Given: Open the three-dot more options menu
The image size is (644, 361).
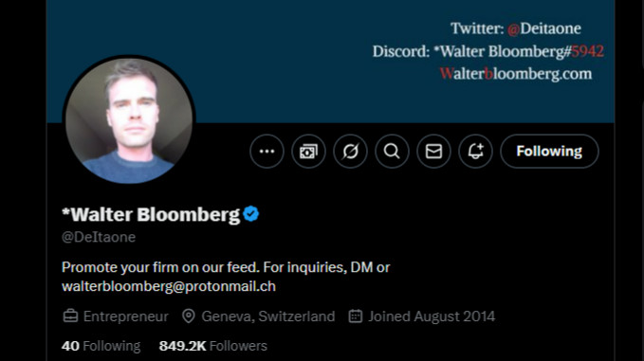Looking at the screenshot, I should click(x=267, y=152).
